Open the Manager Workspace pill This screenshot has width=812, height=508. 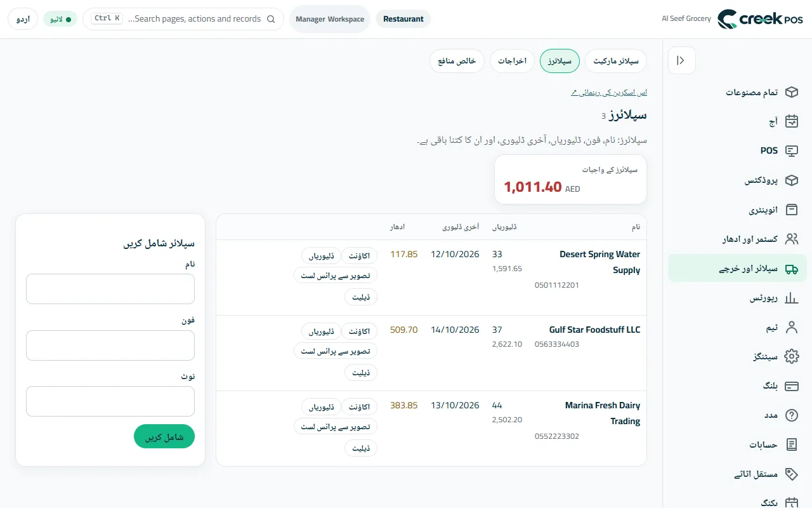(x=330, y=19)
